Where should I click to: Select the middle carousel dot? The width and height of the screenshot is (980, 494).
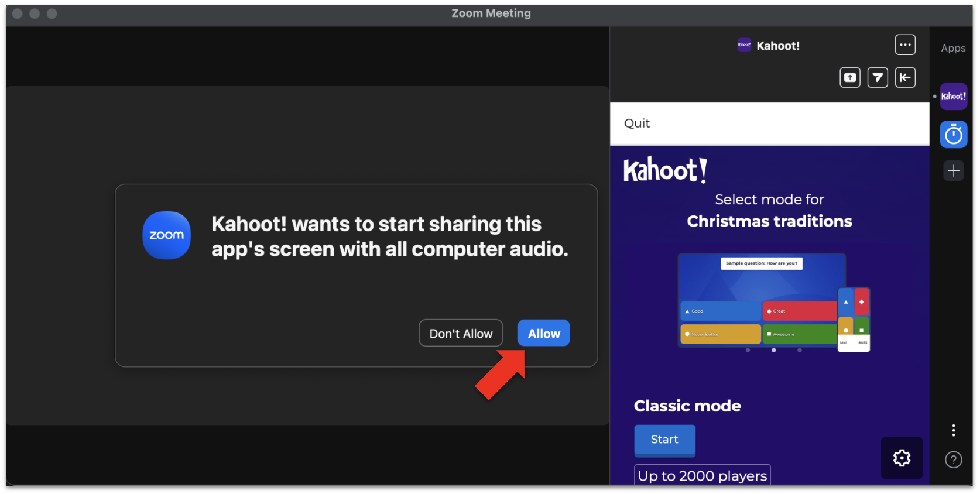[773, 350]
